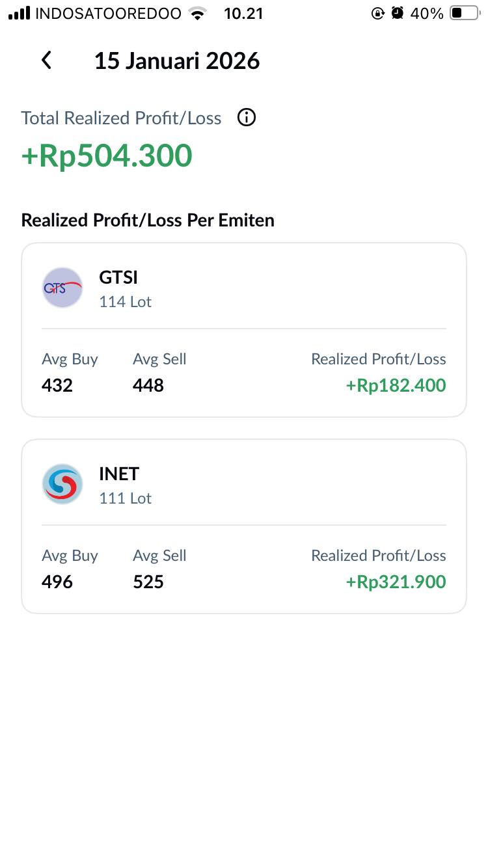This screenshot has width=488, height=868.
Task: Tap the GTSI Avg Sell value 448
Action: click(148, 385)
